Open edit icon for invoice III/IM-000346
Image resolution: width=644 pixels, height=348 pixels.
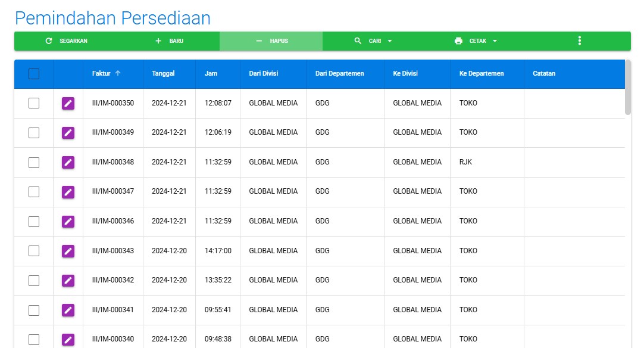click(68, 222)
